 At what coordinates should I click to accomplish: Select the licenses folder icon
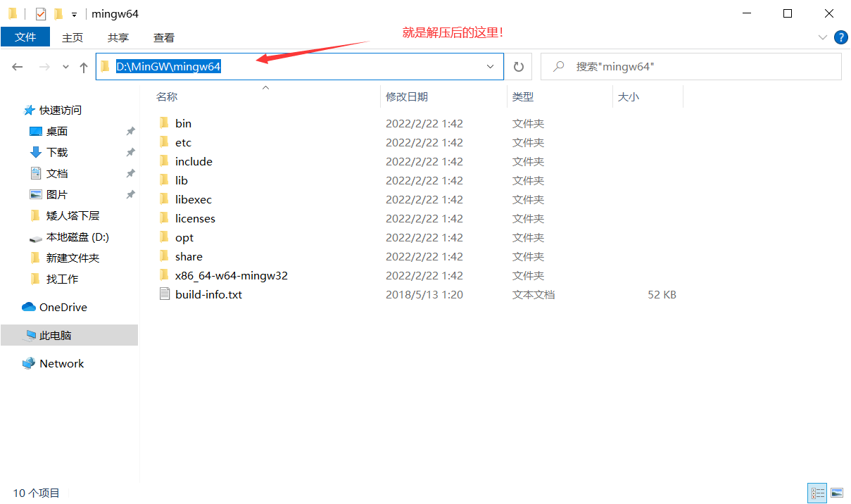(x=164, y=218)
